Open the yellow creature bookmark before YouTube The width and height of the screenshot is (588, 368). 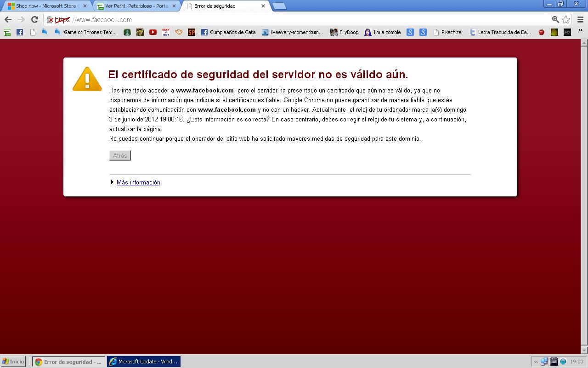pos(140,32)
